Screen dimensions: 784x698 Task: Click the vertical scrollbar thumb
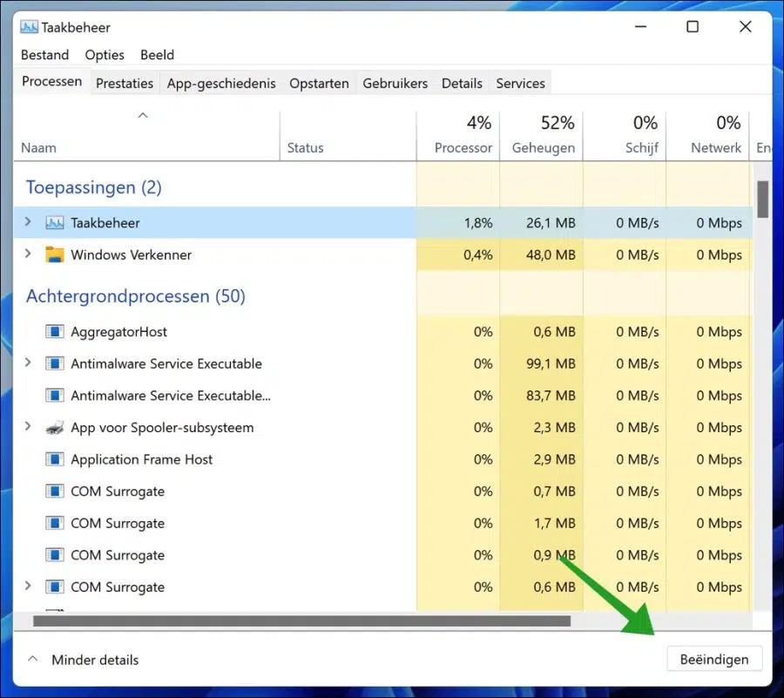click(762, 200)
